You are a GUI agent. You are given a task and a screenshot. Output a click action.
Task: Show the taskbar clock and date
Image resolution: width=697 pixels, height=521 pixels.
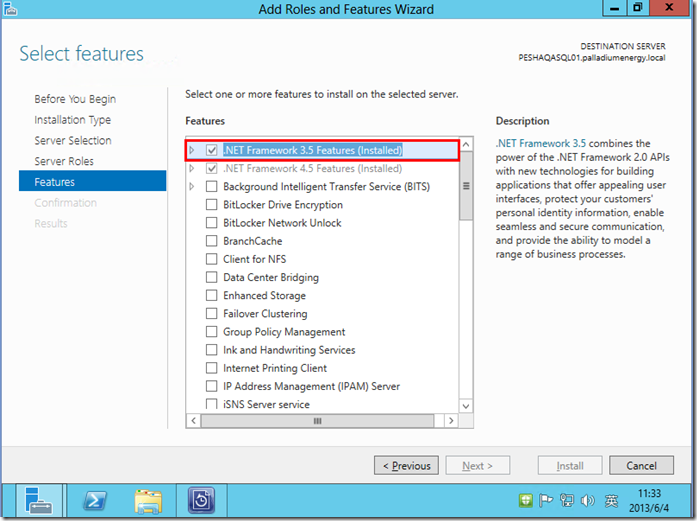(x=649, y=501)
